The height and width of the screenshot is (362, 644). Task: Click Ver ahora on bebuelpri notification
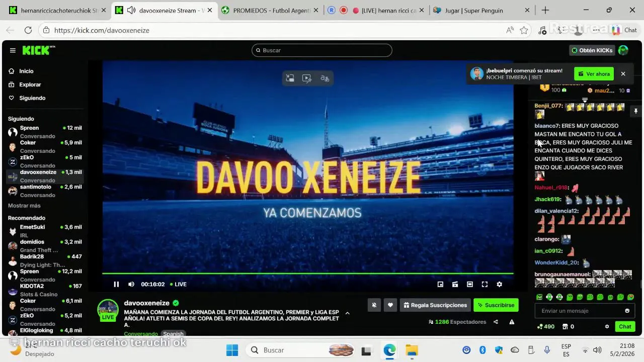pos(594,74)
